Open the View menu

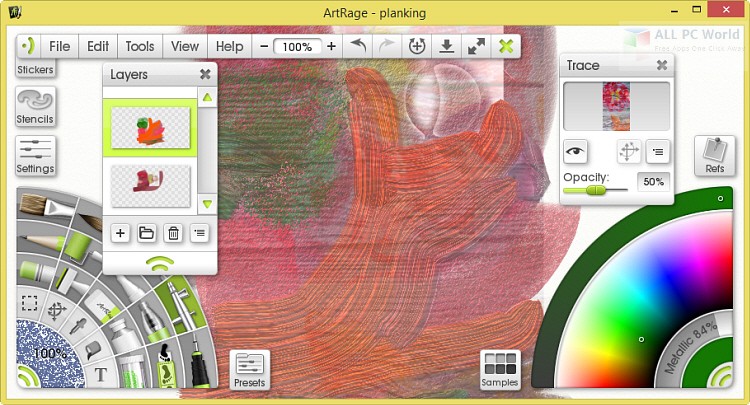click(185, 46)
